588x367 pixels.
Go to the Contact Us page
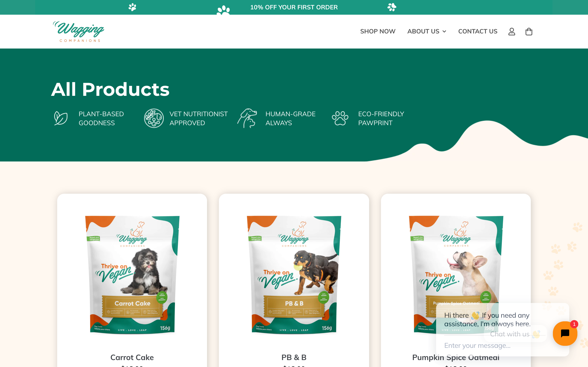(x=478, y=31)
